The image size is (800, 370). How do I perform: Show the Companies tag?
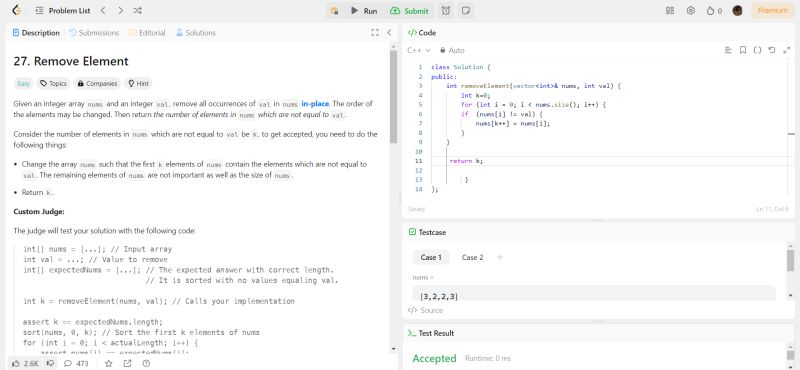point(97,83)
